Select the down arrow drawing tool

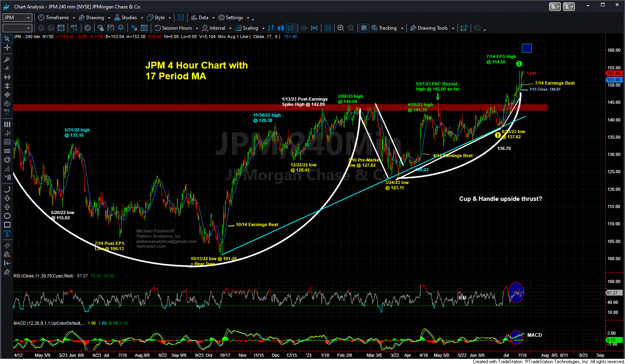(x=7, y=198)
